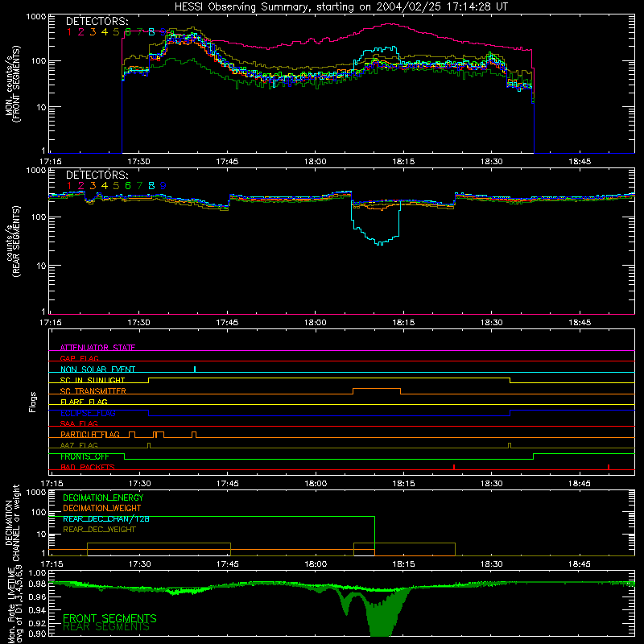644x644 pixels.
Task: Click the red BAD PACKETS marker near 18:23
Action: [x=454, y=467]
